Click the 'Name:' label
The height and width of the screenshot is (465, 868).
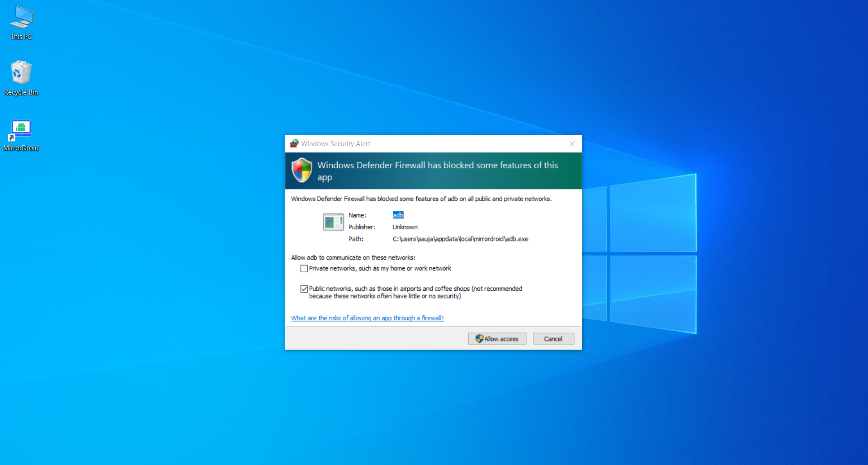coord(357,215)
